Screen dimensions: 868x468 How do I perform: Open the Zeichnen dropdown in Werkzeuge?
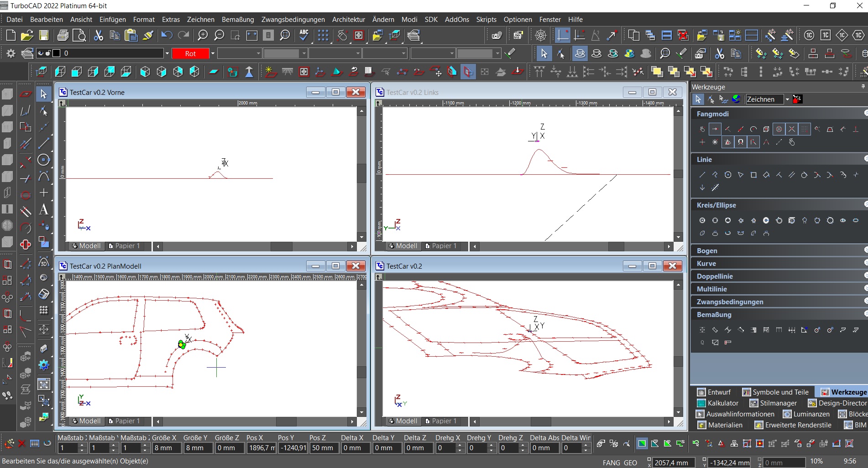[787, 99]
